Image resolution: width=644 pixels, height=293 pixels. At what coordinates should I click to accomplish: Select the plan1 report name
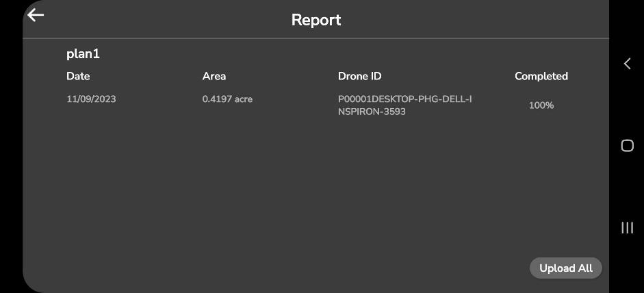(x=83, y=54)
